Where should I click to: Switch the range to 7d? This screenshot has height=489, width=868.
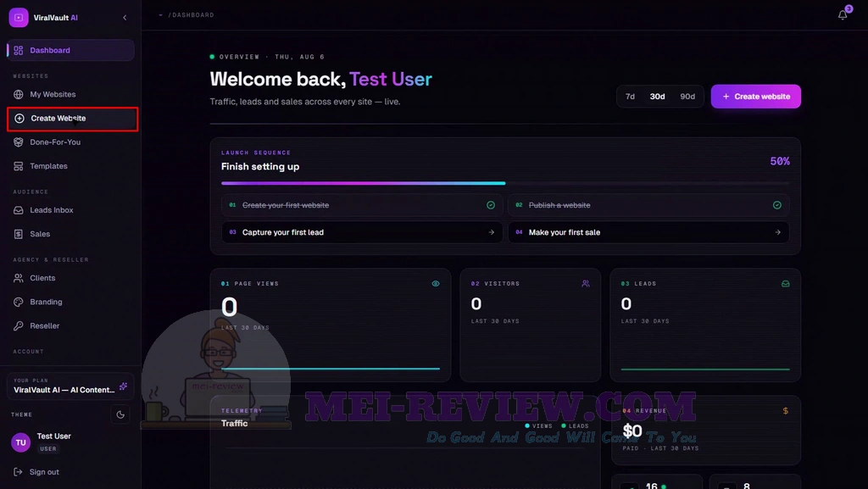coord(630,97)
